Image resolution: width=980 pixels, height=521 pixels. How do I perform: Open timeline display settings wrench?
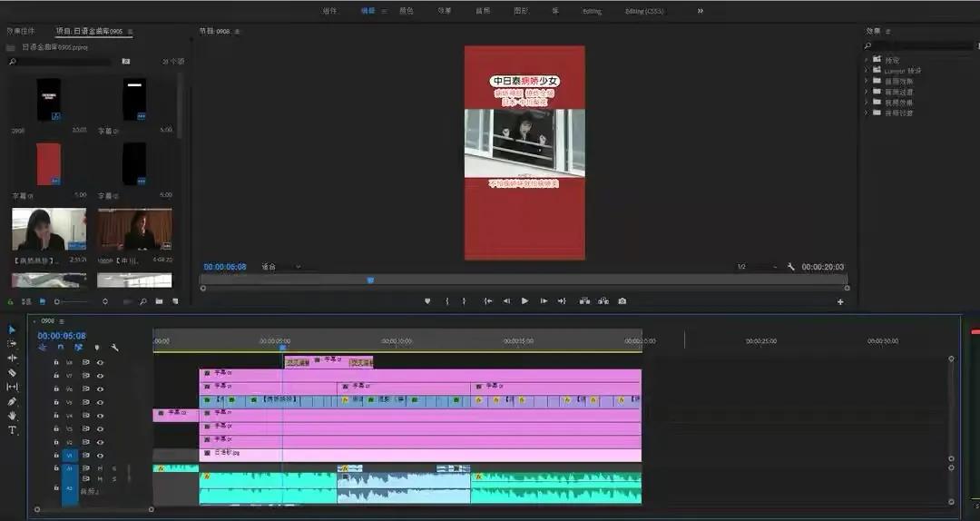click(115, 348)
